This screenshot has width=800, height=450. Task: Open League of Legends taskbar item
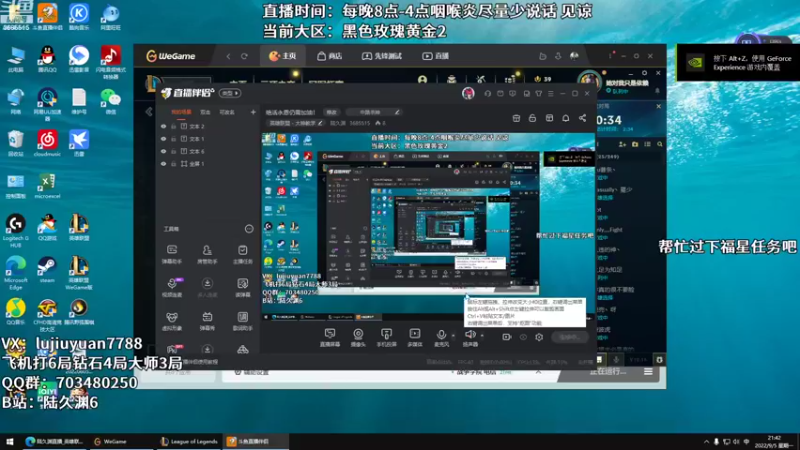point(189,442)
